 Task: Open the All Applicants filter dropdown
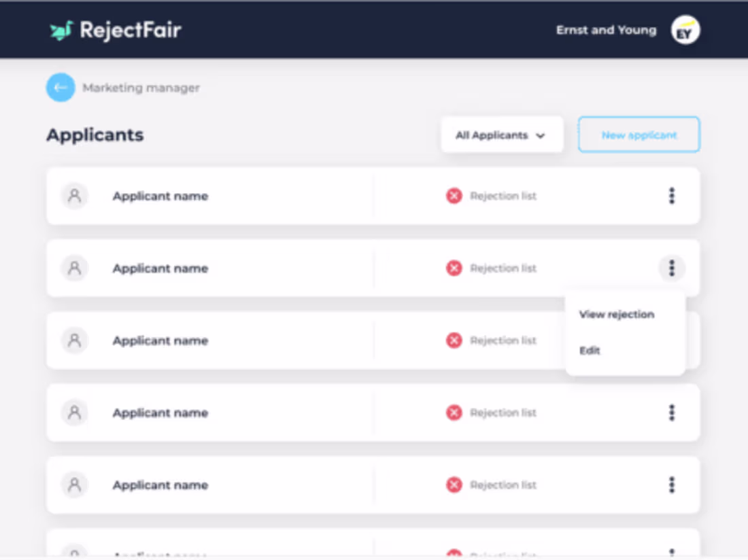[502, 135]
